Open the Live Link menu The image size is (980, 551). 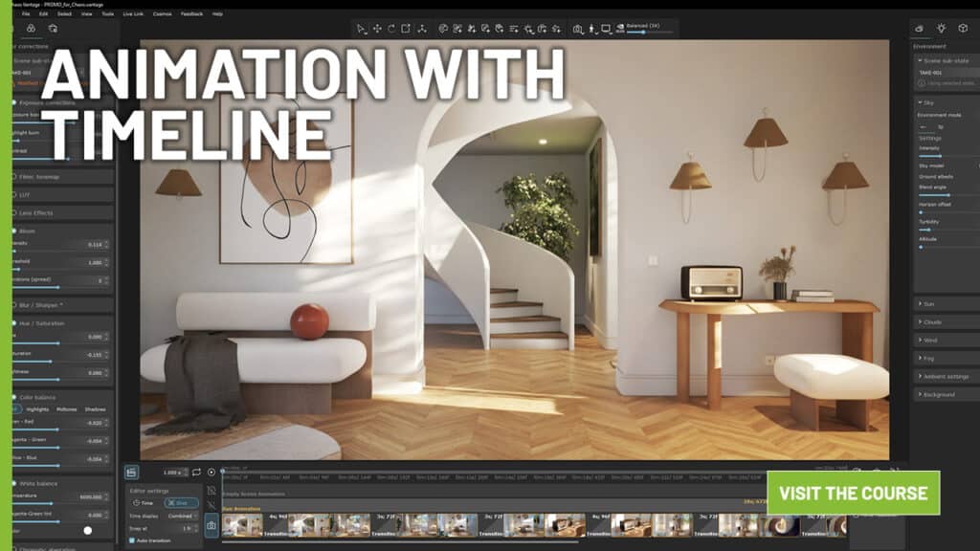point(133,13)
